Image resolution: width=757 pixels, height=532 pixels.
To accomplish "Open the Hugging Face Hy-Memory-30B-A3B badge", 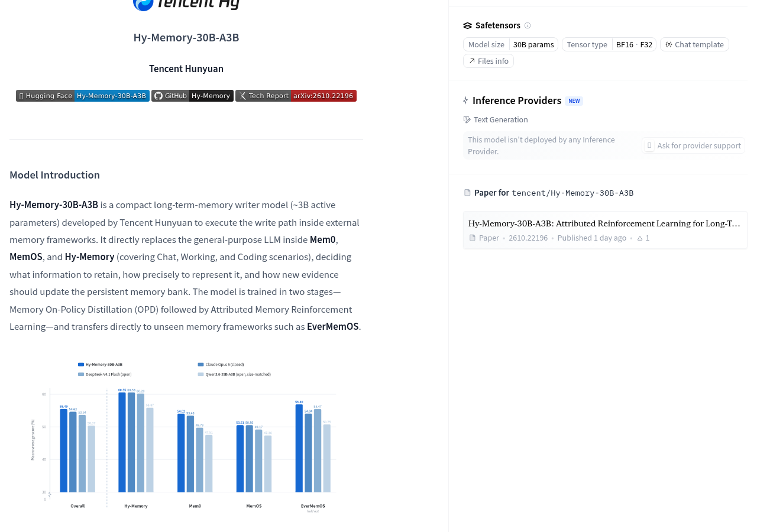I will click(x=83, y=96).
